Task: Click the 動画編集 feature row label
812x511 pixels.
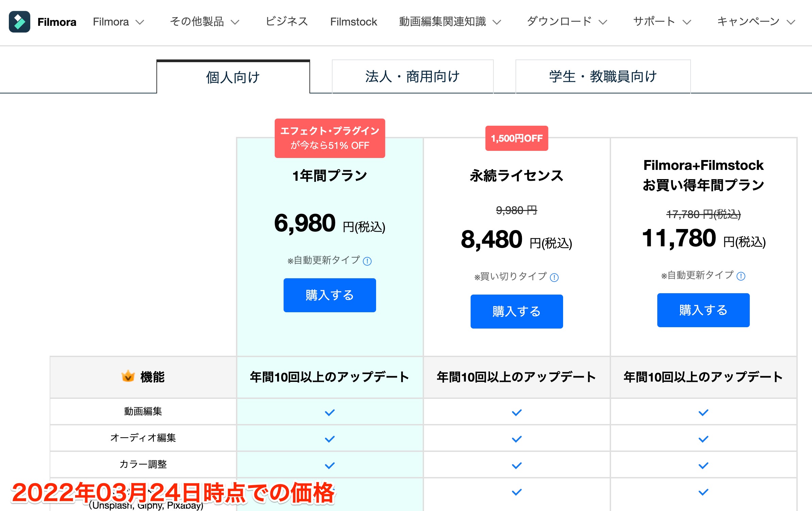Action: pos(143,411)
